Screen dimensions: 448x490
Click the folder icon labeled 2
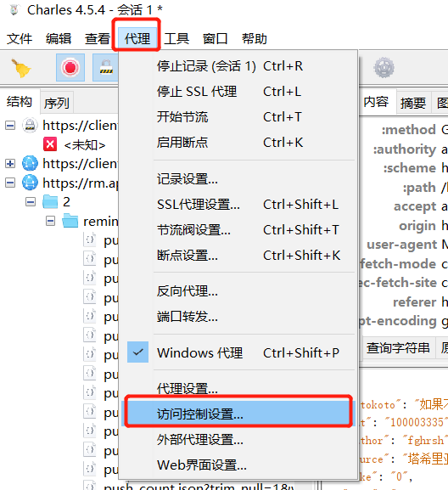50,201
